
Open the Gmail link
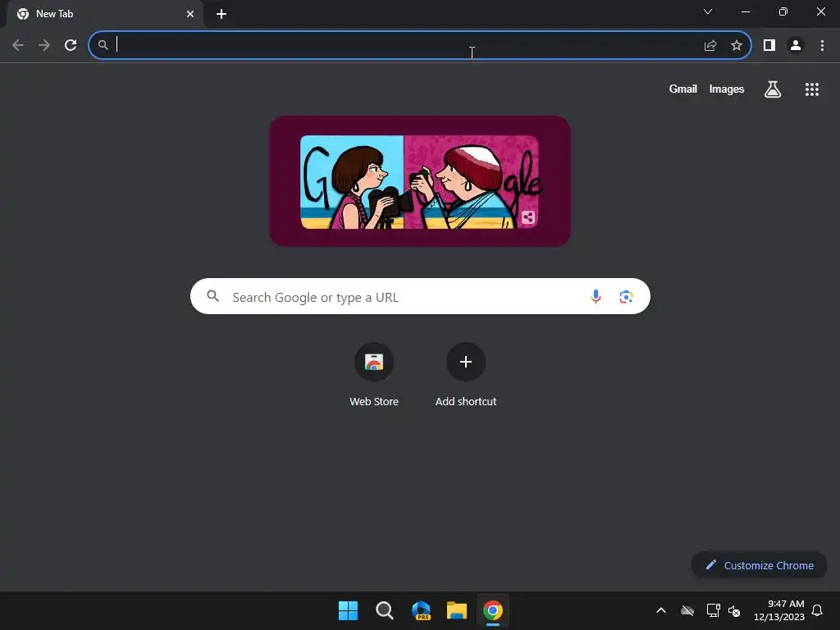(x=683, y=89)
